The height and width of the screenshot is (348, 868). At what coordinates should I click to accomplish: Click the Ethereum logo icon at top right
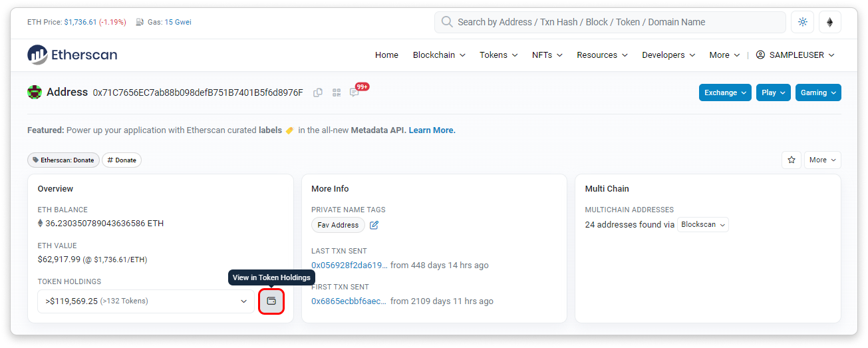click(x=829, y=22)
